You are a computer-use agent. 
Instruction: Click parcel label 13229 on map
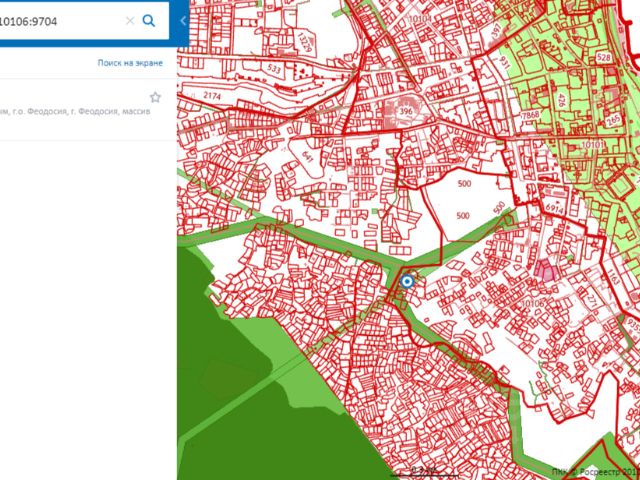305,44
